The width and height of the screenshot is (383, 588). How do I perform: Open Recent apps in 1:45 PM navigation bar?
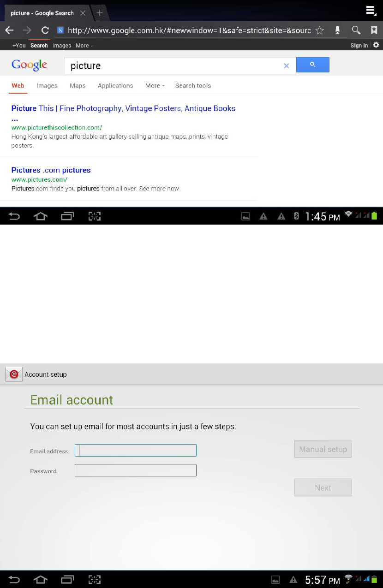coord(67,216)
